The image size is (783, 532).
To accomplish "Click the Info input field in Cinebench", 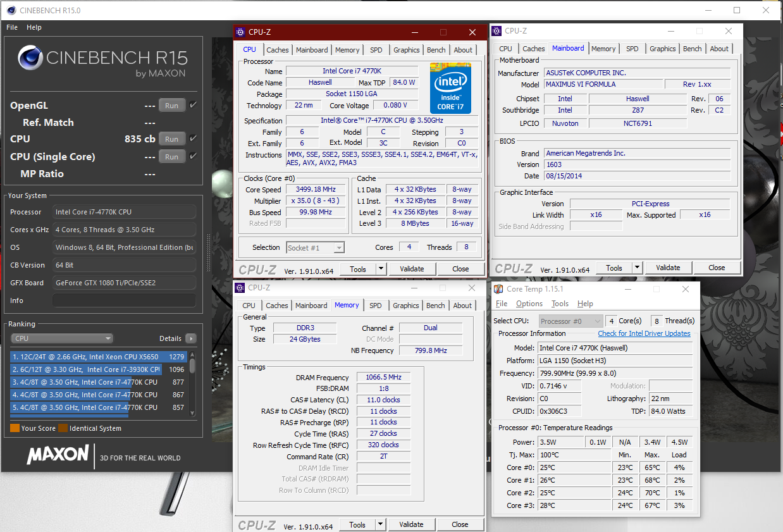I will (x=124, y=300).
